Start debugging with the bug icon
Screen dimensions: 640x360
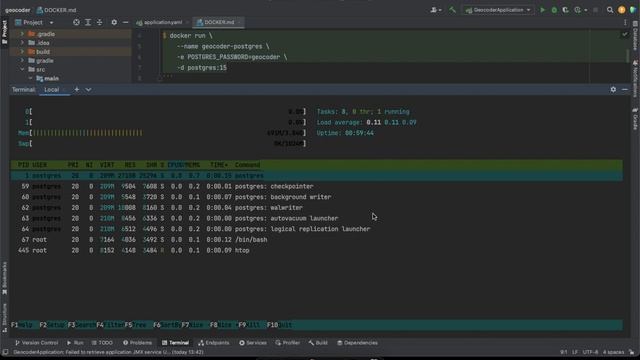point(554,10)
